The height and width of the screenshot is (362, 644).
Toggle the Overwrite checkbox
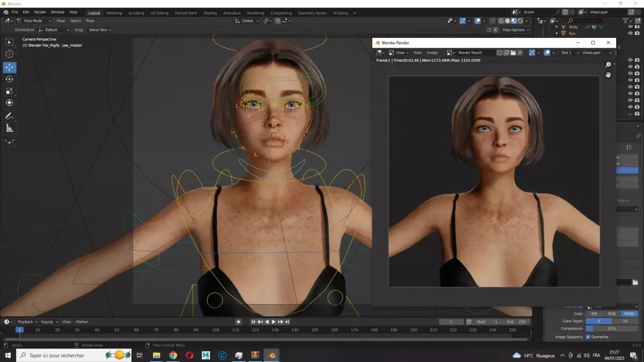pos(588,337)
